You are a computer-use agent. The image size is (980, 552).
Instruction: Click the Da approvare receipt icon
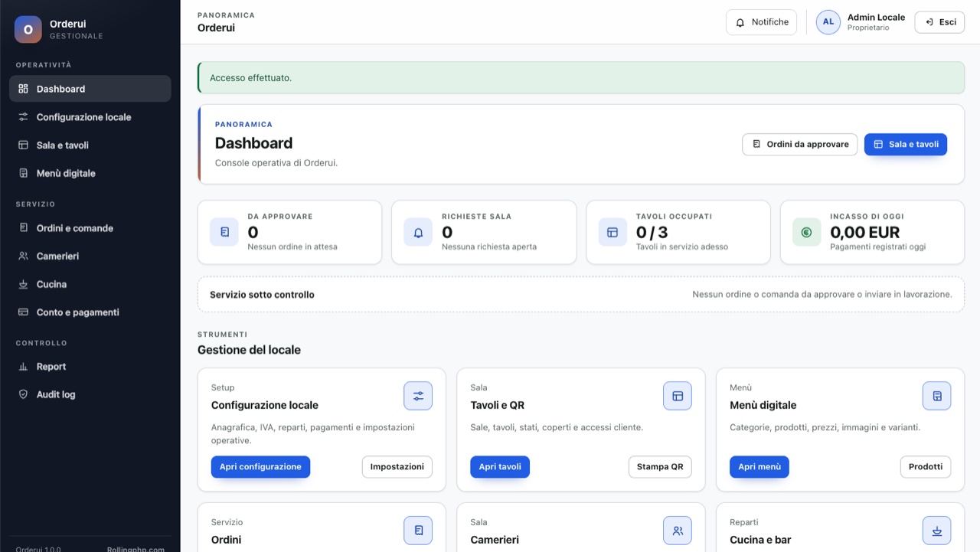224,232
